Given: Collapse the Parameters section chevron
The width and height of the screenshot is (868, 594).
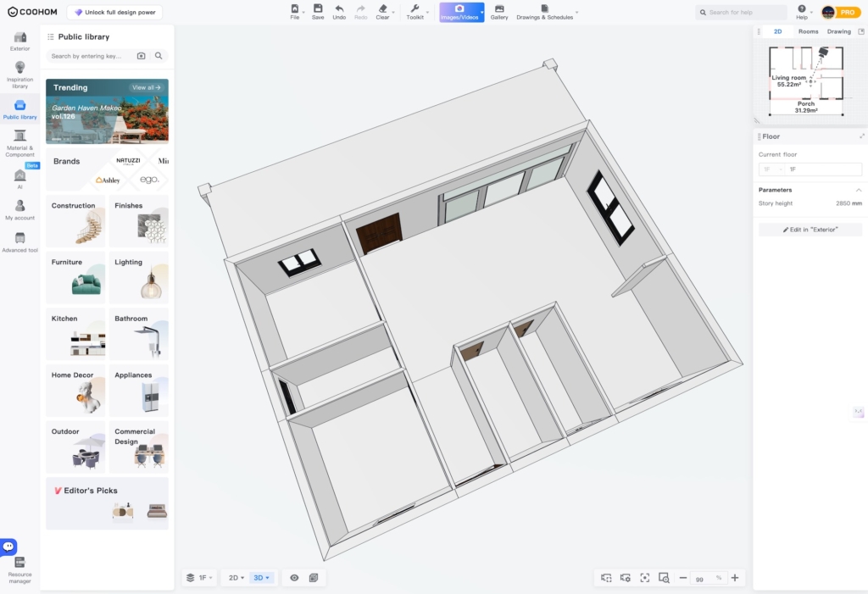Looking at the screenshot, I should point(858,190).
